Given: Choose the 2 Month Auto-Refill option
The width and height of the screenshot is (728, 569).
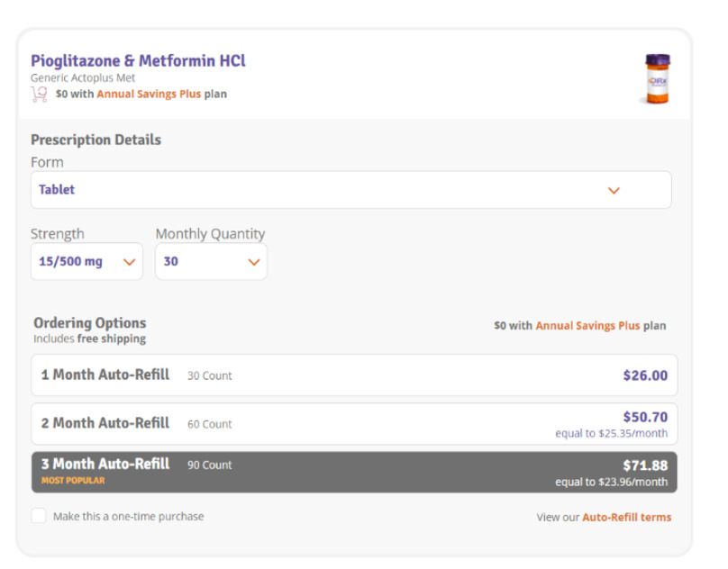Looking at the screenshot, I should point(354,424).
